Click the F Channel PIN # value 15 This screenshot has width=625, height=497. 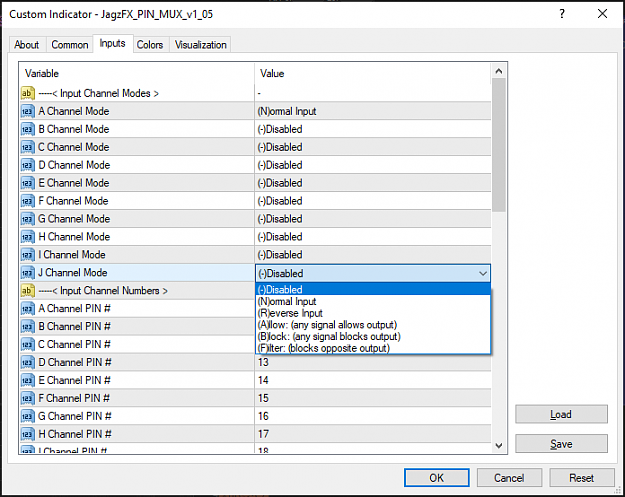point(373,398)
